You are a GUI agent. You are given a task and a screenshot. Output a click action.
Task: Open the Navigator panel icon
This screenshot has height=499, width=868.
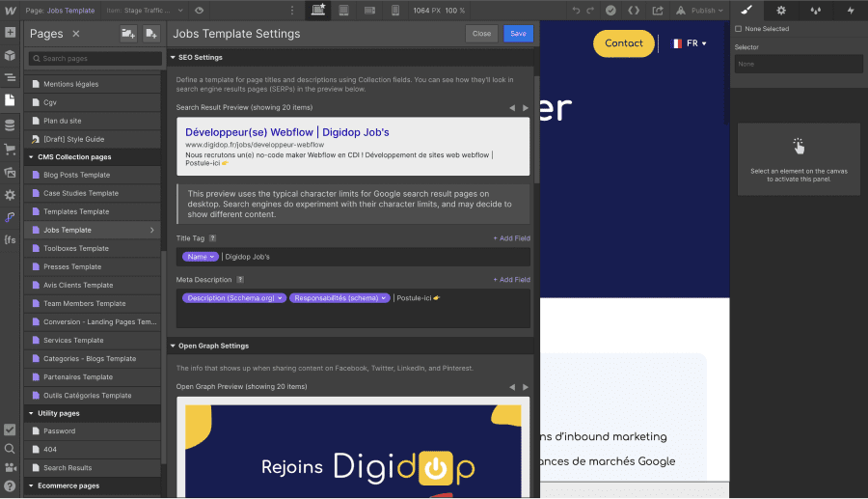(10, 77)
